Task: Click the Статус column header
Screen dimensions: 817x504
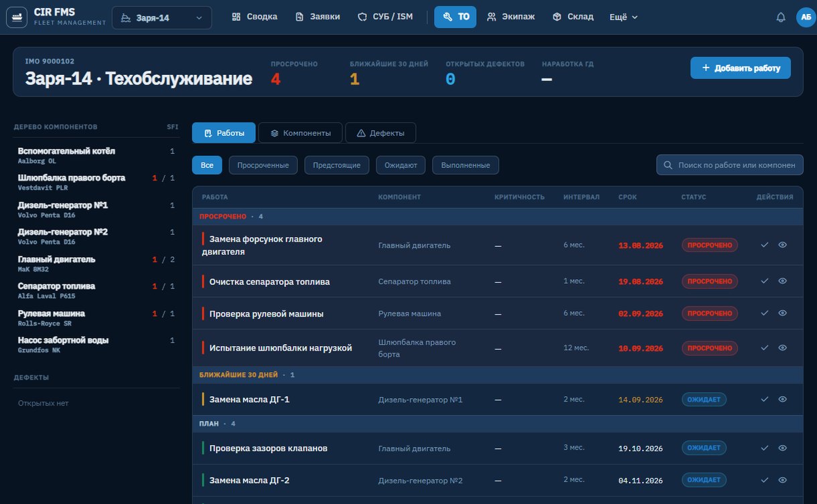Action: 693,197
